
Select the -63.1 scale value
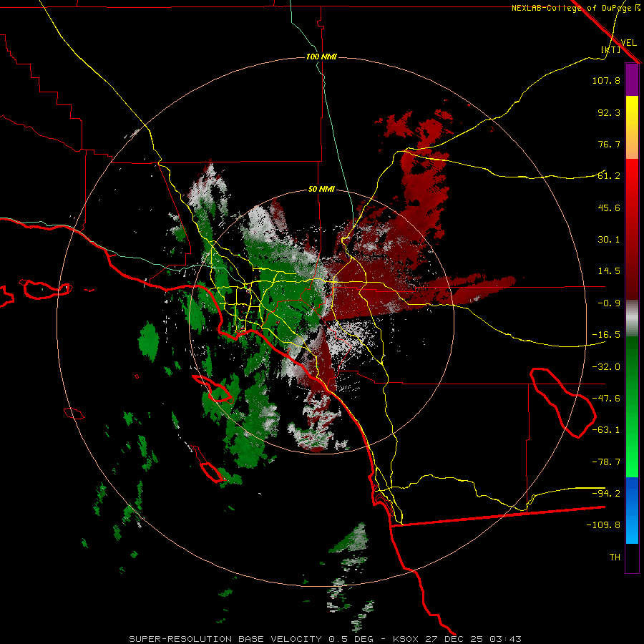606,430
